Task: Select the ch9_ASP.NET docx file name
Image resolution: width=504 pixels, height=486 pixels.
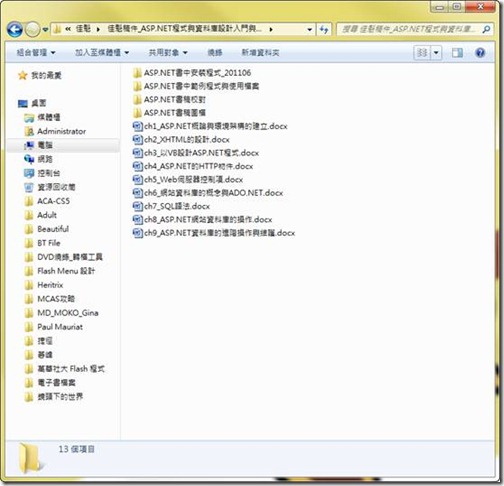Action: [220, 233]
